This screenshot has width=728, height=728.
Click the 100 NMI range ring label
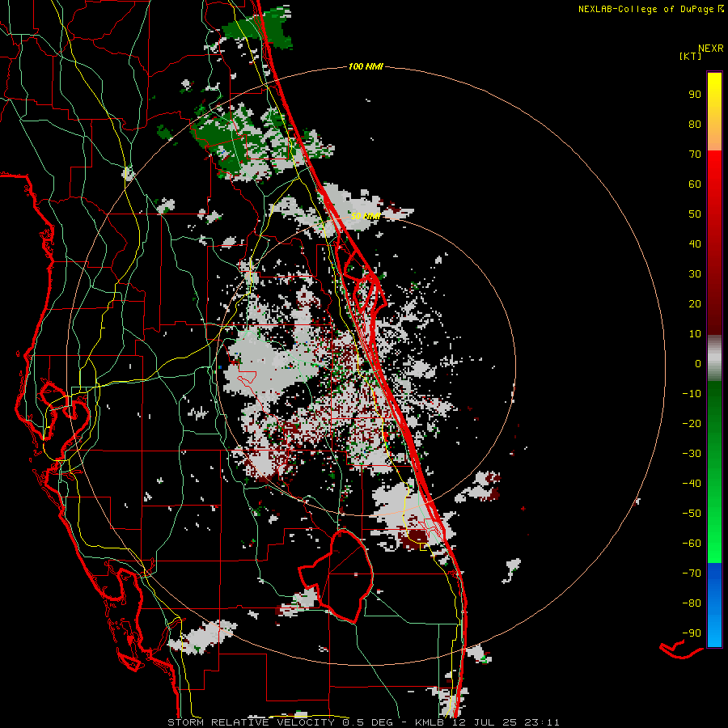tap(366, 67)
